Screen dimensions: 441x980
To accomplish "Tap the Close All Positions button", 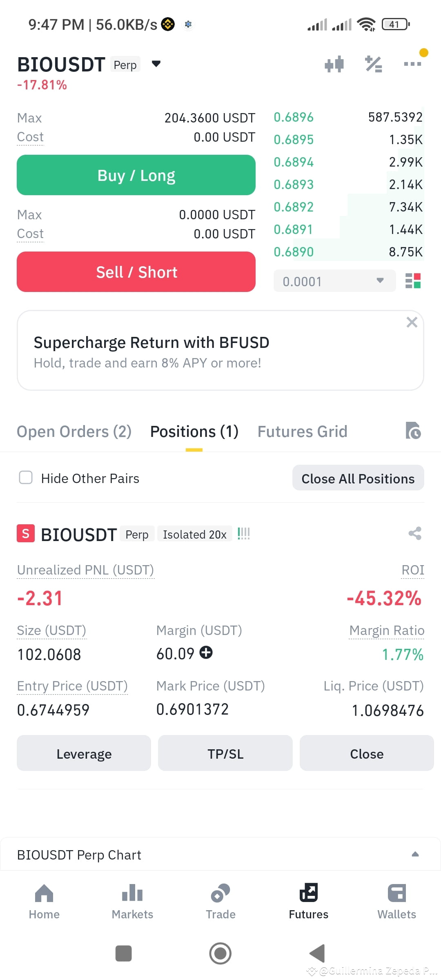I will [358, 478].
